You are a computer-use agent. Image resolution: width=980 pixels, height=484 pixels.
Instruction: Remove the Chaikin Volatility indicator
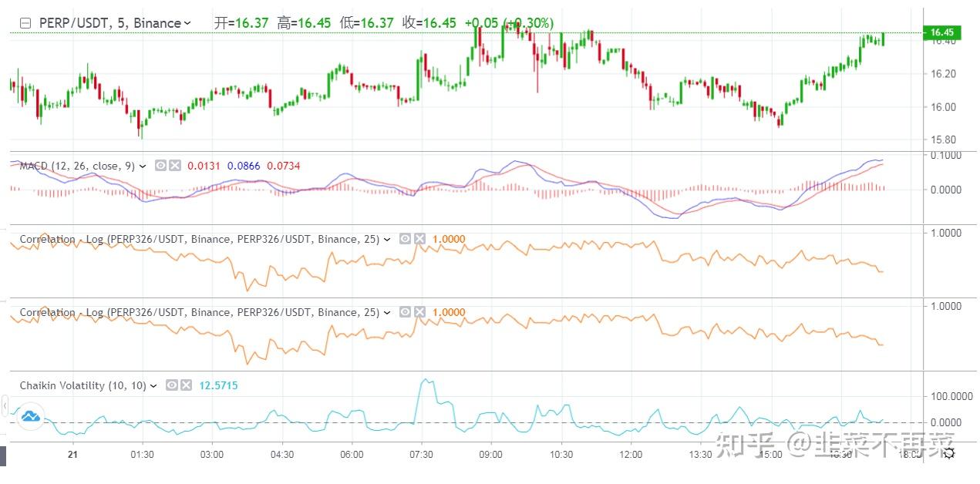click(187, 385)
